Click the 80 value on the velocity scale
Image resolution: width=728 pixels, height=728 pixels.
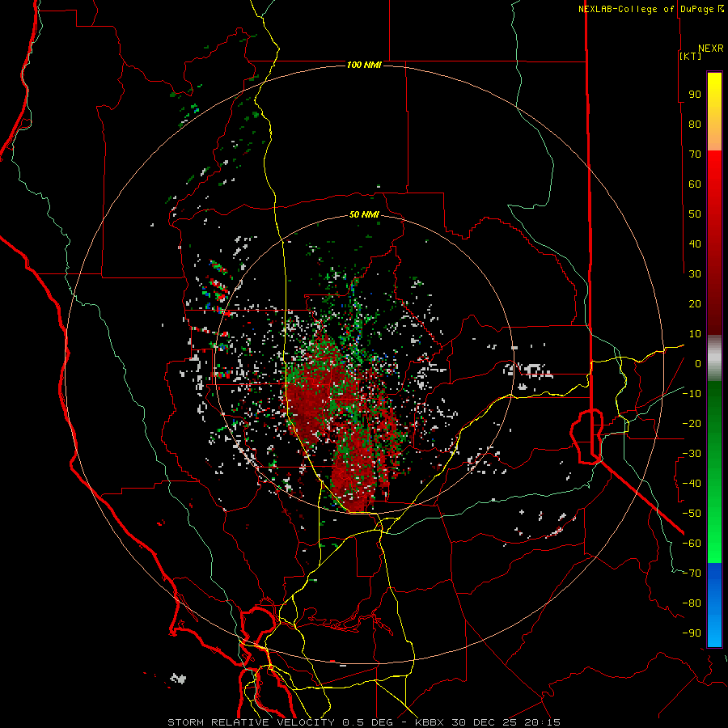pyautogui.click(x=695, y=124)
